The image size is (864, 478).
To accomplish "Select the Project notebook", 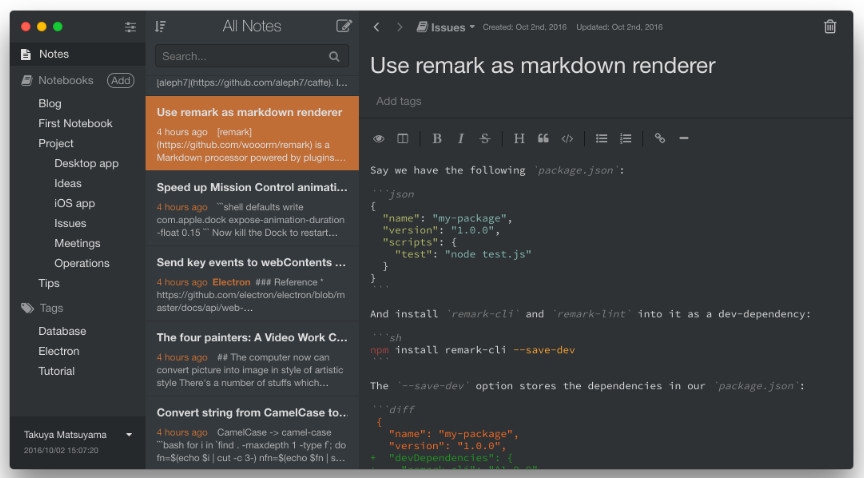I will 56,143.
